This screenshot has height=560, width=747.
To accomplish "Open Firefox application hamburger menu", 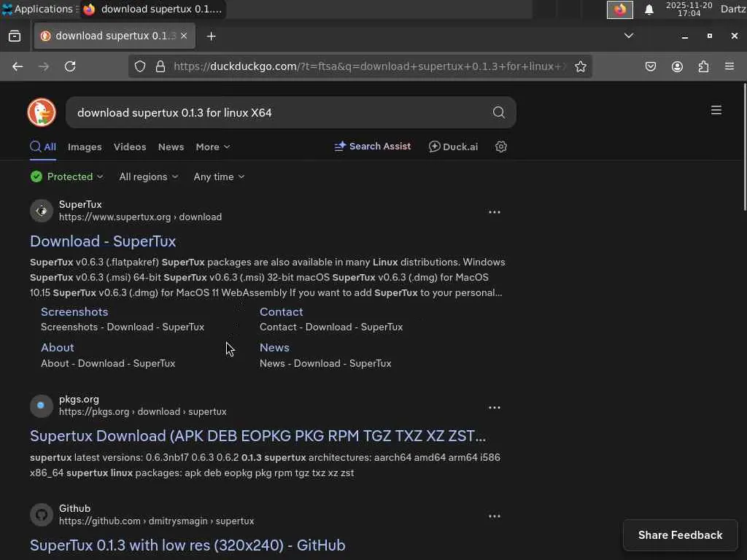I will (x=729, y=66).
